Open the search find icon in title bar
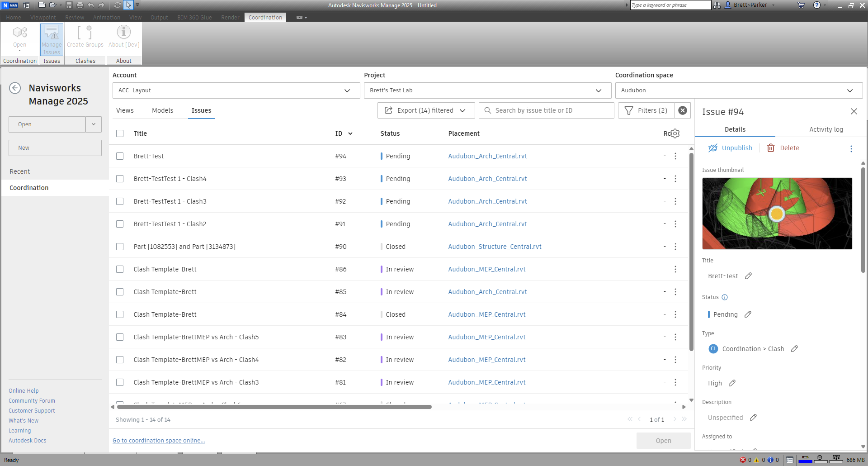868x466 pixels. [x=717, y=5]
